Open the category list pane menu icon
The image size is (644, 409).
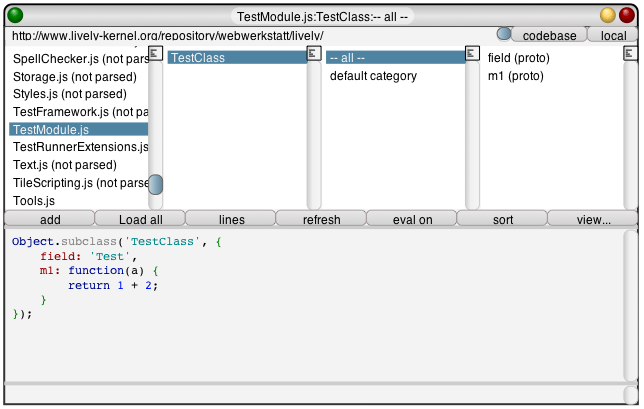click(x=473, y=53)
